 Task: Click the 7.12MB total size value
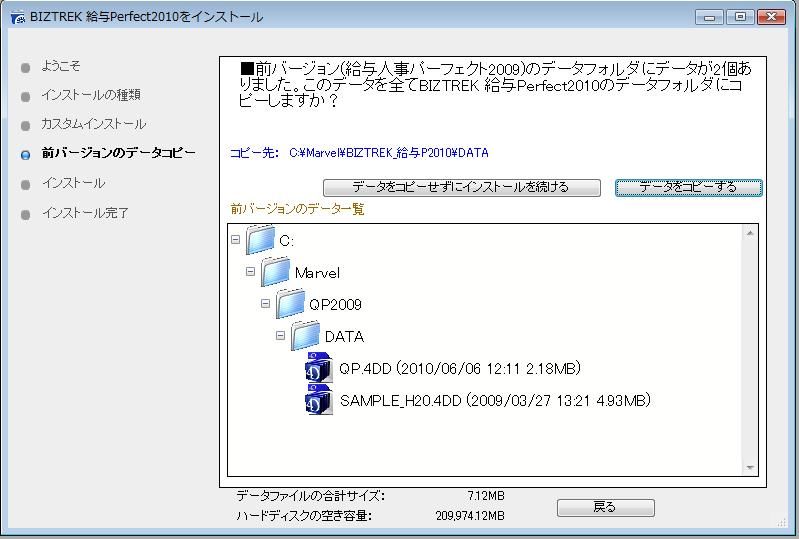(486, 496)
